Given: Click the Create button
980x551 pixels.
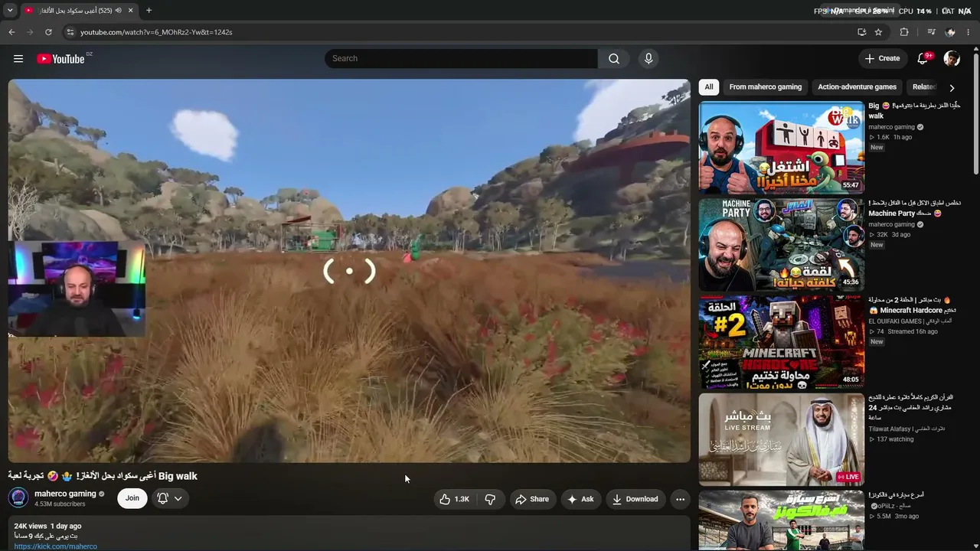Looking at the screenshot, I should (x=882, y=59).
